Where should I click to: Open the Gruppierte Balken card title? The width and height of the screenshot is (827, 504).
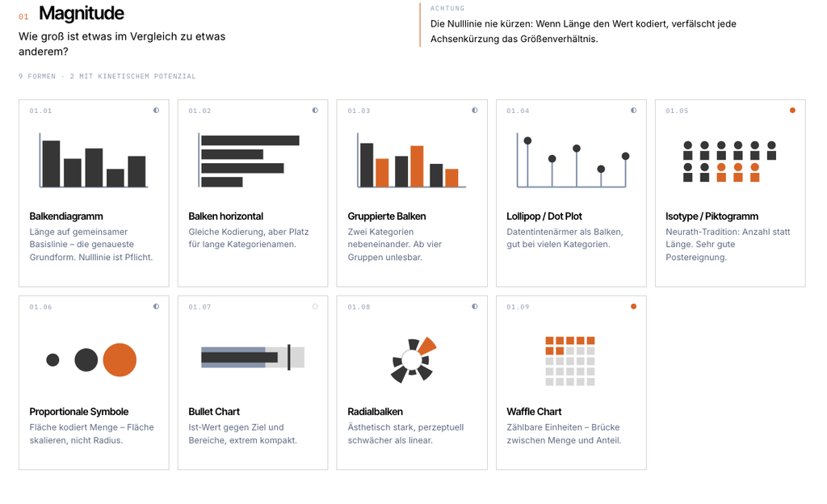tap(387, 216)
